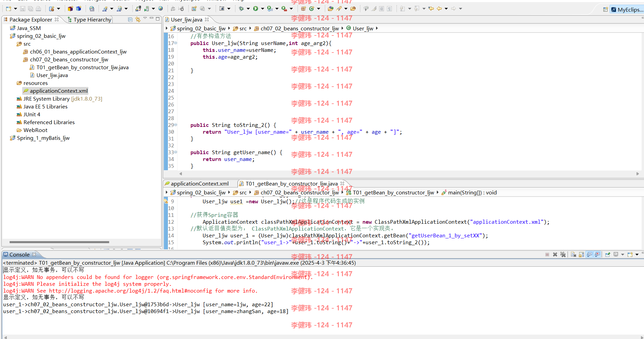Click Package Explorer horizontal scrollbar

click(59, 242)
